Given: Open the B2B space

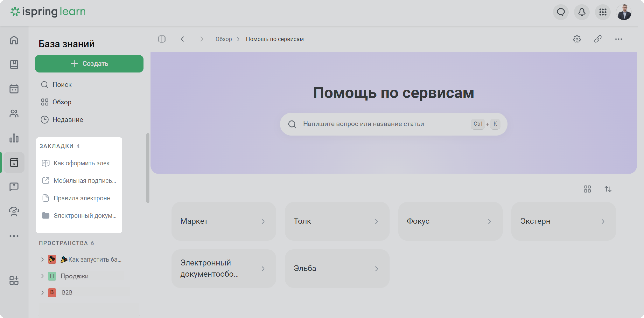Looking at the screenshot, I should 67,292.
